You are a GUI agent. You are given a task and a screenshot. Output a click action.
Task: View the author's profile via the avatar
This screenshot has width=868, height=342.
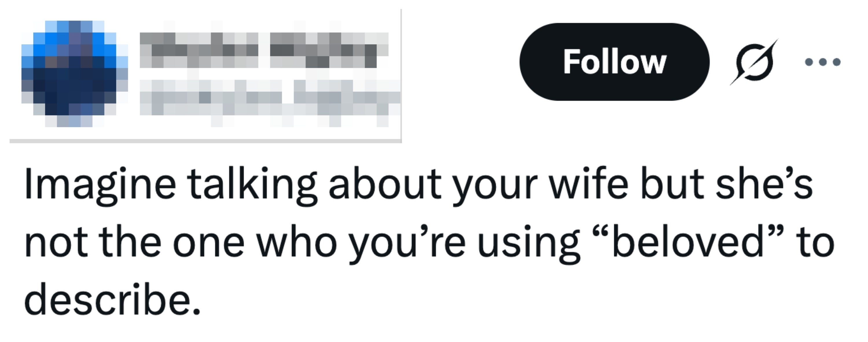point(74,73)
